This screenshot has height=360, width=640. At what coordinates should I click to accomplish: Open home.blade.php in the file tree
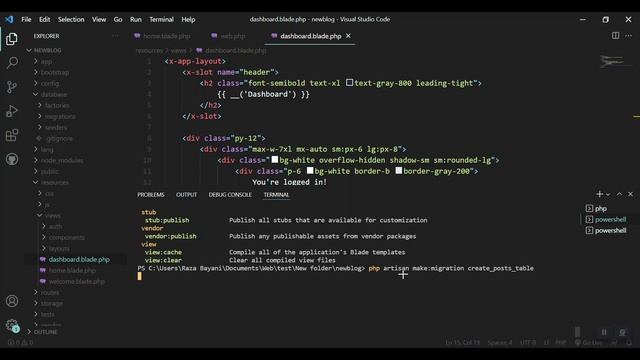72,271
